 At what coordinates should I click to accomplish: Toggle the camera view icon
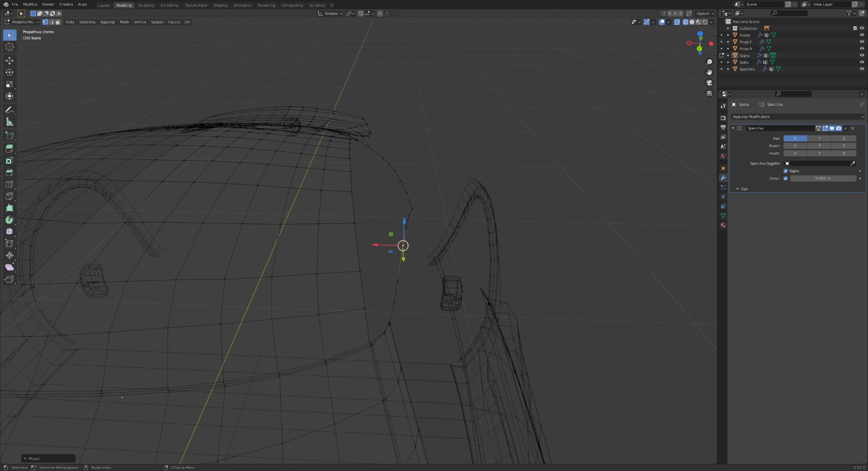pyautogui.click(x=709, y=83)
